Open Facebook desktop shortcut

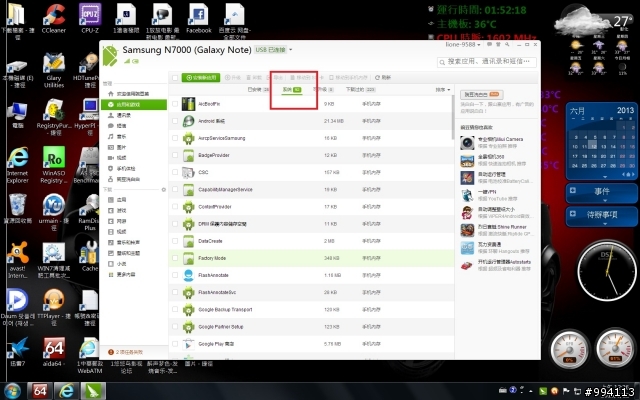point(199,18)
